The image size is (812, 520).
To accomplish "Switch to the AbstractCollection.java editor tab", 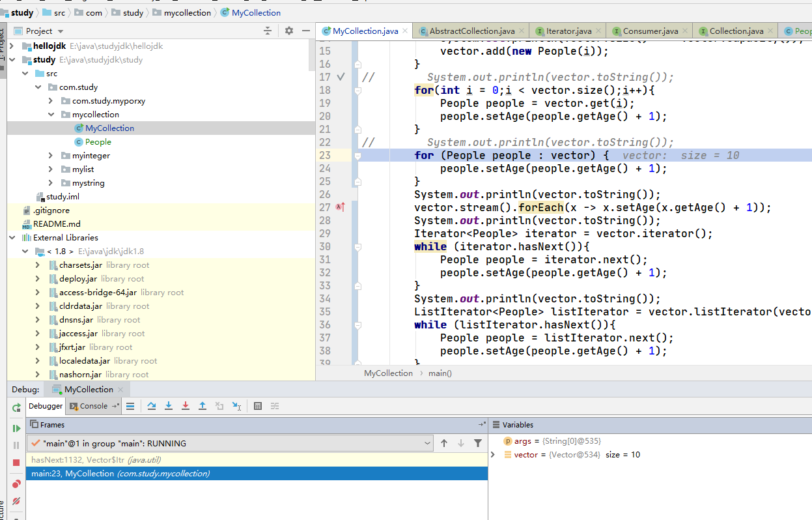I will [471, 31].
